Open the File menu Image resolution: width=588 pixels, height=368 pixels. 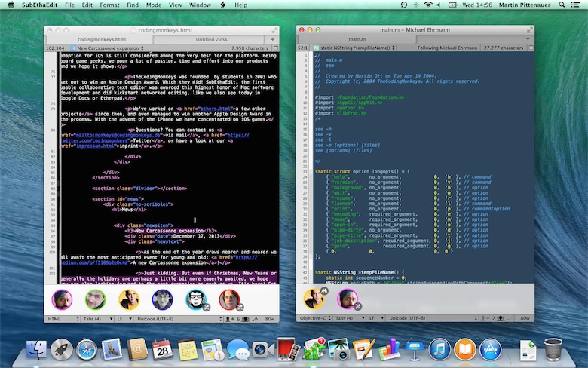coord(69,5)
